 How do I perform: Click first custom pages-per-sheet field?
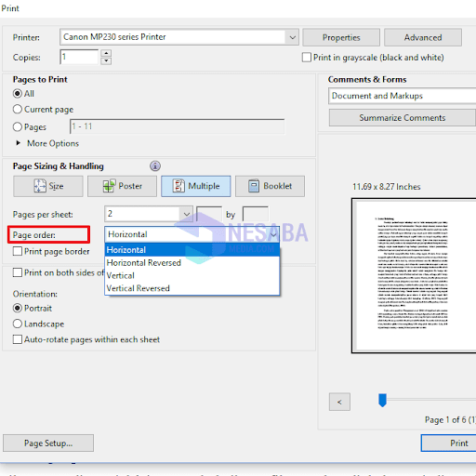[209, 214]
